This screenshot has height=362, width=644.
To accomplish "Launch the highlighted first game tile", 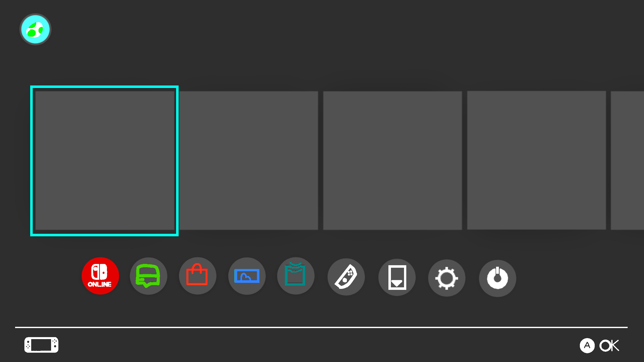I will click(104, 161).
